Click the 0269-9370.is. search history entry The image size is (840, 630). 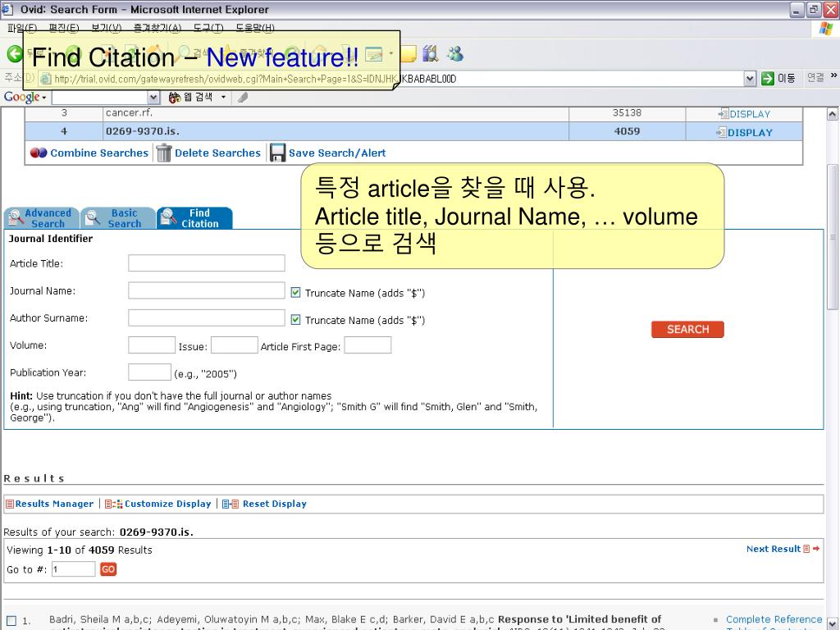click(x=143, y=131)
